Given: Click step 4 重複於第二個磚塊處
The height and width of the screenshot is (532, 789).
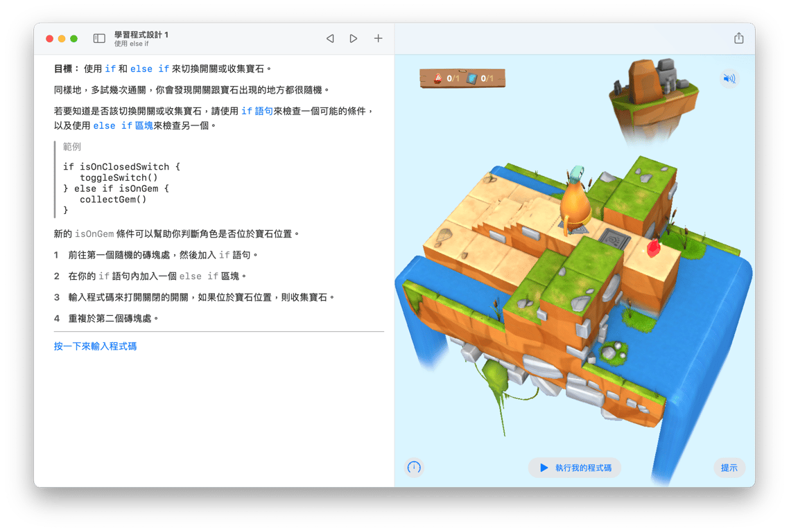Looking at the screenshot, I should point(107,318).
